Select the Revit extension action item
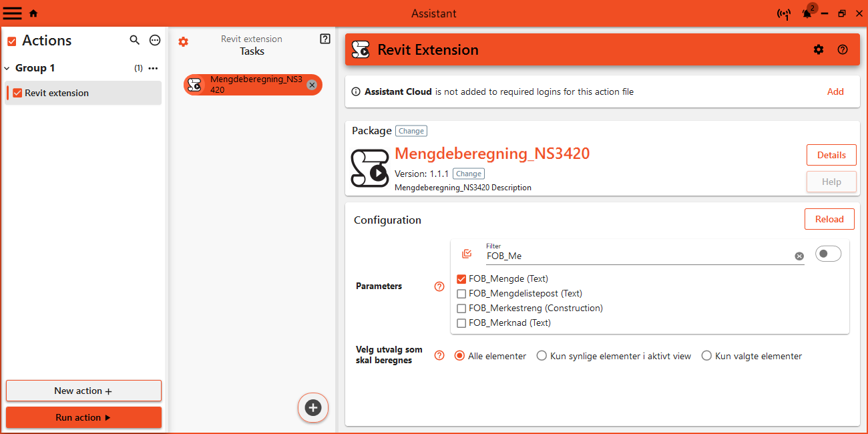This screenshot has height=434, width=868. [x=57, y=93]
